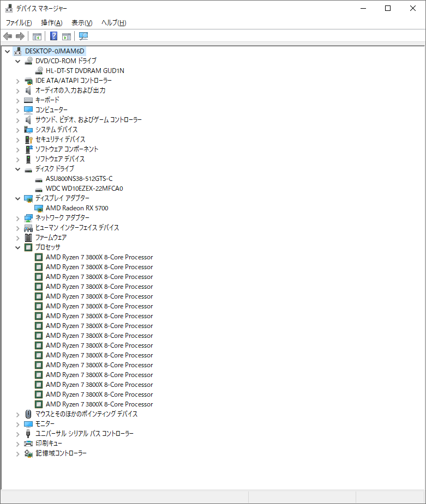
Task: Open the 表示(V) menu
Action: tap(82, 23)
